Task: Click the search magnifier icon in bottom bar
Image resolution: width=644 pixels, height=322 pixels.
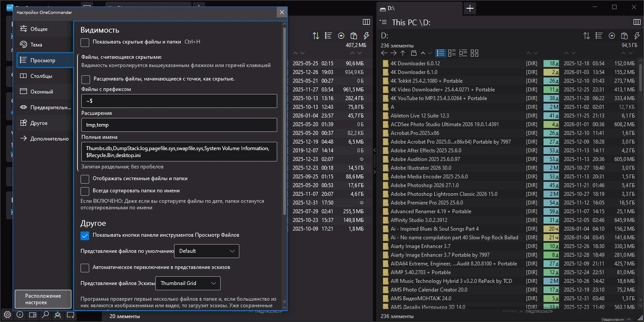Action: tap(45, 315)
